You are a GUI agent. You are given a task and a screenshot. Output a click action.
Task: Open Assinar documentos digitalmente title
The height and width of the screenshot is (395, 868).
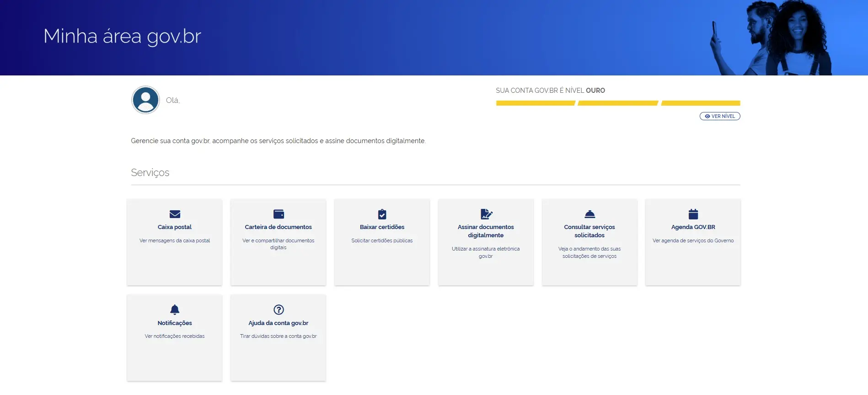click(486, 231)
